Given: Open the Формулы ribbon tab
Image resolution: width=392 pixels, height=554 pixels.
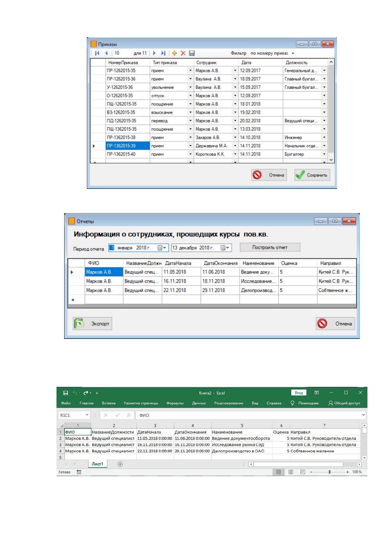Looking at the screenshot, I should tap(175, 403).
